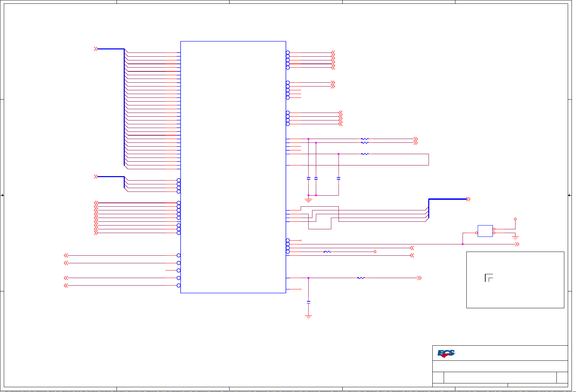Select the resistor on the net with the bottom capacitor
This screenshot has height=392, width=576.
(x=361, y=278)
